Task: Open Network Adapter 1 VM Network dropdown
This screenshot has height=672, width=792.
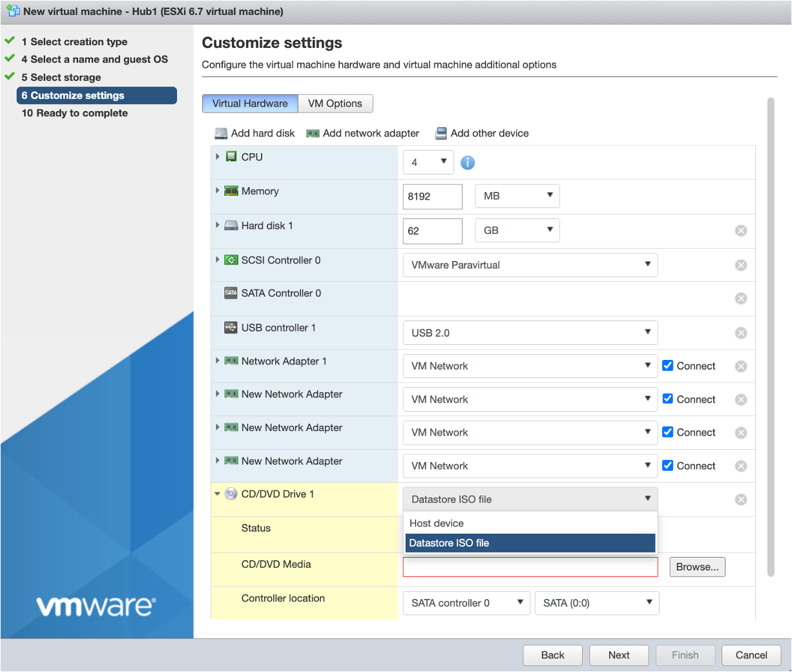Action: pyautogui.click(x=530, y=366)
